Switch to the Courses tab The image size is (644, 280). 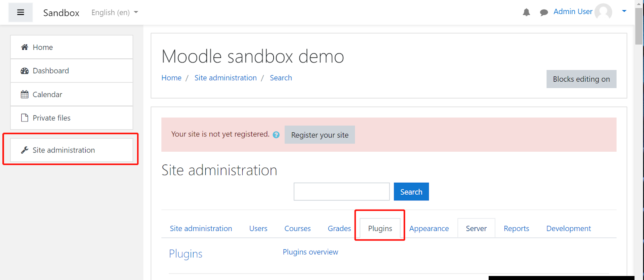[297, 229]
